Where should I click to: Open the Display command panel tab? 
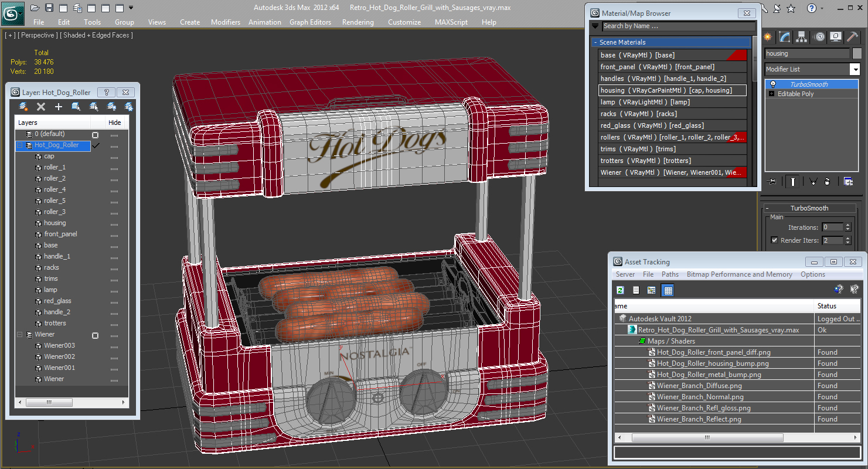click(x=836, y=36)
